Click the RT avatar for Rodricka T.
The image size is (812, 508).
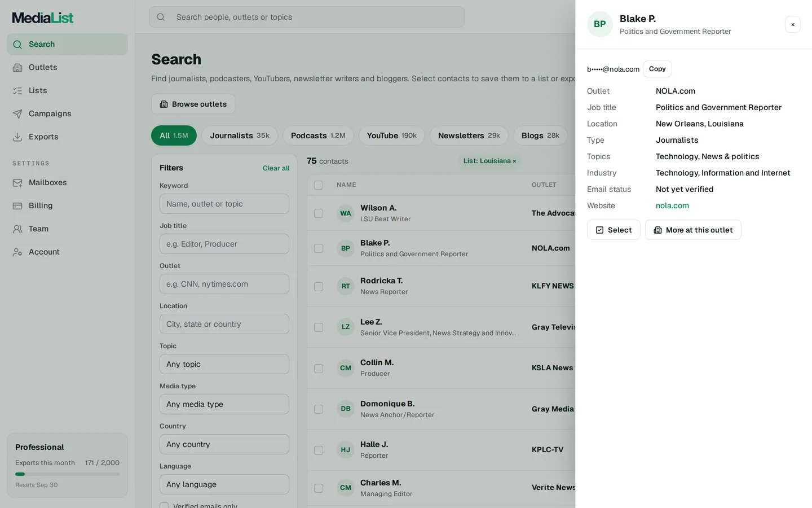[346, 286]
